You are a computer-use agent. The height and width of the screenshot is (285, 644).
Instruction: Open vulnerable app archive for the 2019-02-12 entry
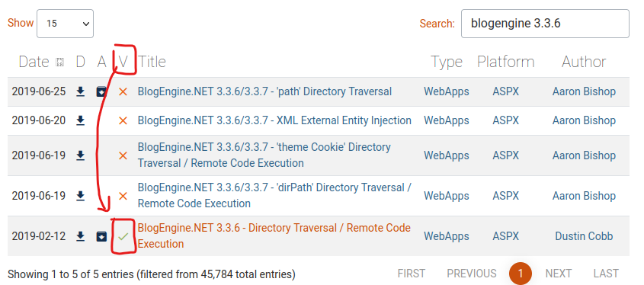click(x=101, y=236)
